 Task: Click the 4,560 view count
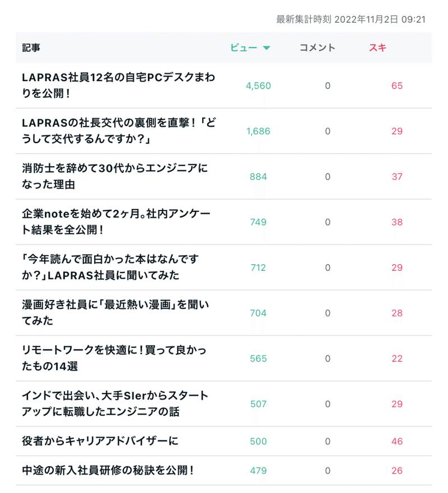click(258, 86)
